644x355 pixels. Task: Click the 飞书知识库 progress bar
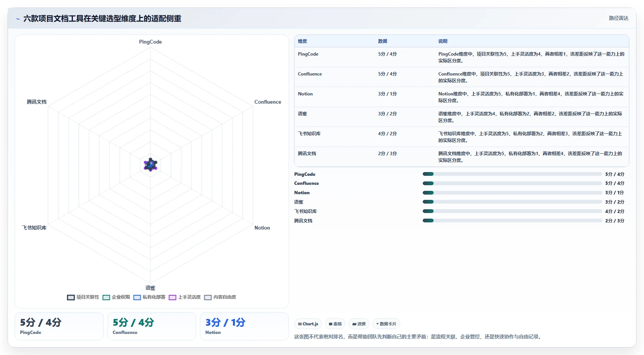(512, 211)
